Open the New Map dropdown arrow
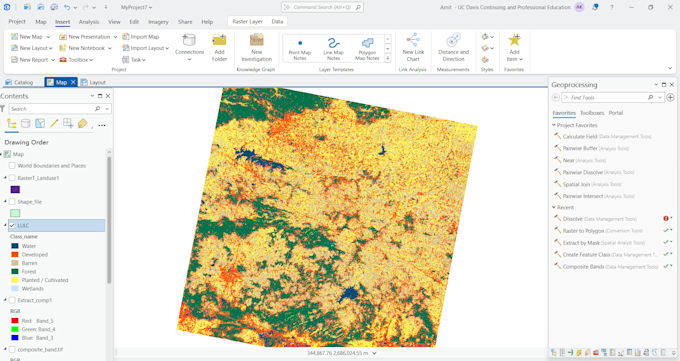Screen dimensions: 680x361 [x=48, y=37]
